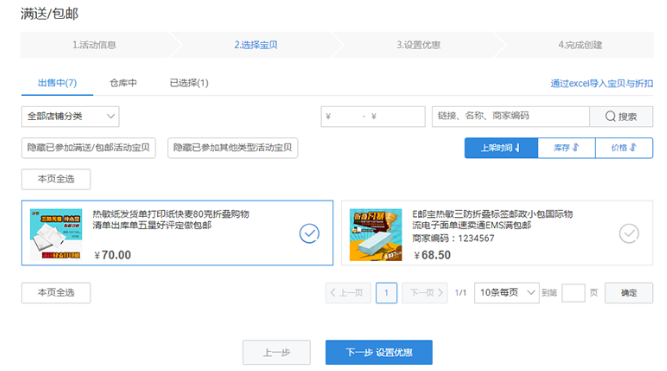The width and height of the screenshot is (667, 371).
Task: Go to previous page 上一页
Action: click(x=348, y=293)
